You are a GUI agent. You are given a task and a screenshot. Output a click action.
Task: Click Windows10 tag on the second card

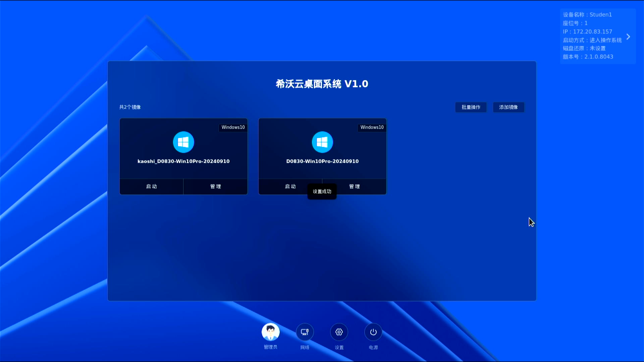pyautogui.click(x=372, y=127)
